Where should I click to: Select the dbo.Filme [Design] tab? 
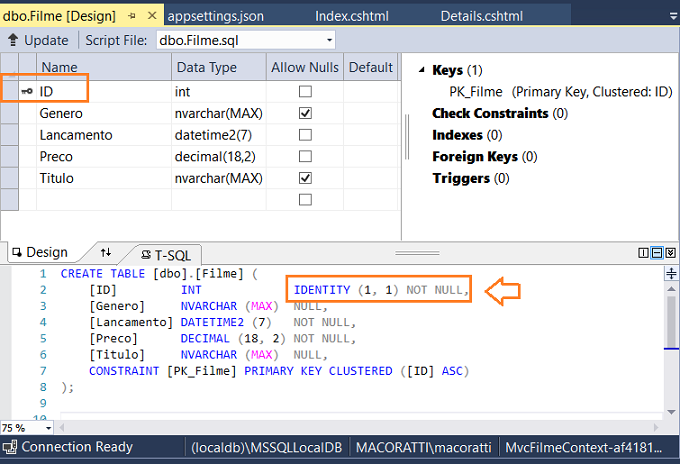[x=59, y=16]
